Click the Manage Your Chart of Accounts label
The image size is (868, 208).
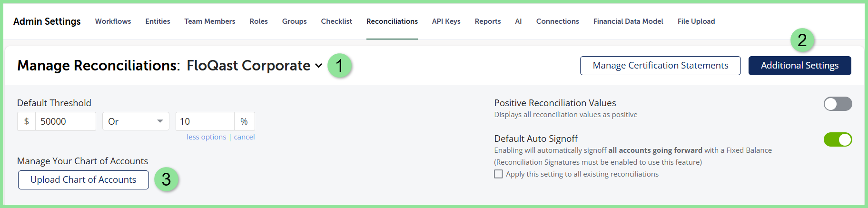(x=82, y=161)
